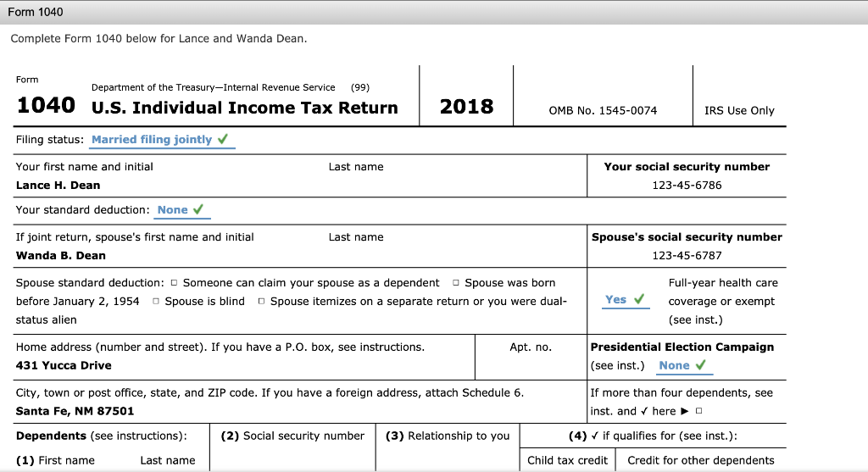Click the green checkmark beside Presidential Election None
Viewport: 868px width, 472px height.
(700, 364)
